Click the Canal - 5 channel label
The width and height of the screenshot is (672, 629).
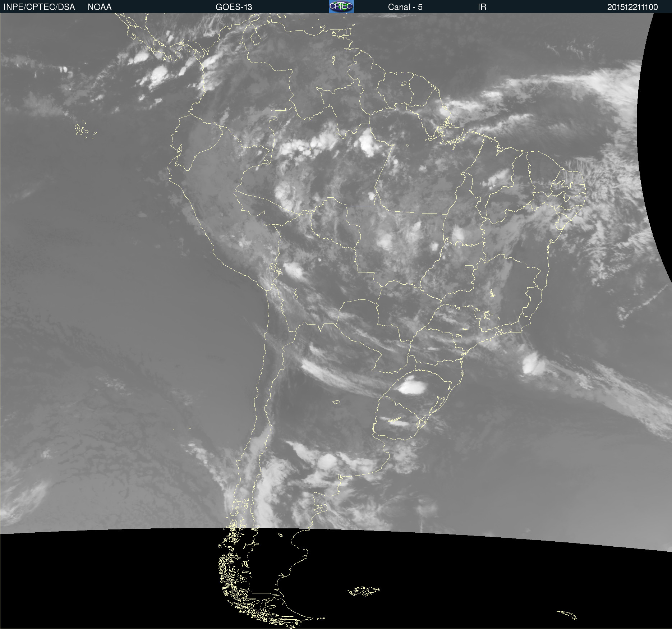pyautogui.click(x=405, y=7)
